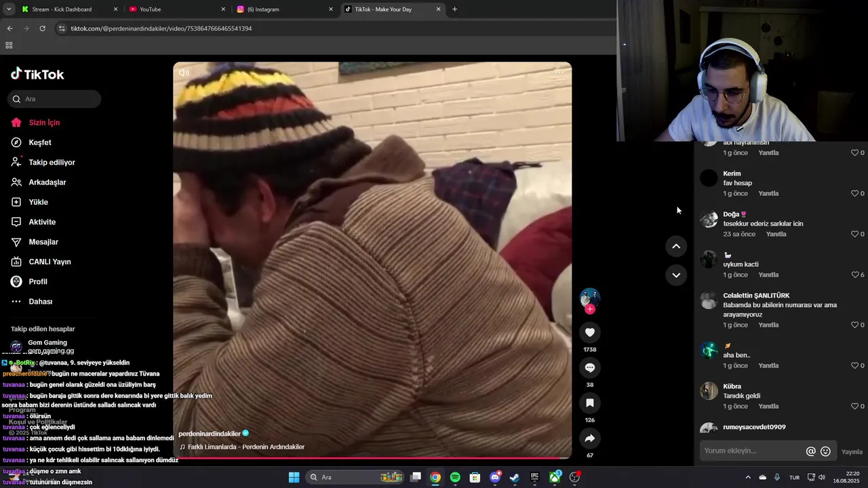
Task: Open Arkadaşlar page
Action: click(x=47, y=182)
